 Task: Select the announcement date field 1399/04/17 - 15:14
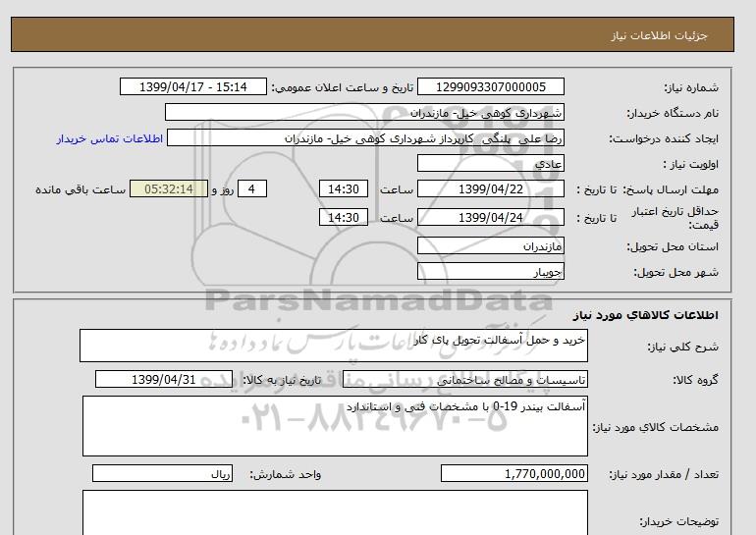192,86
